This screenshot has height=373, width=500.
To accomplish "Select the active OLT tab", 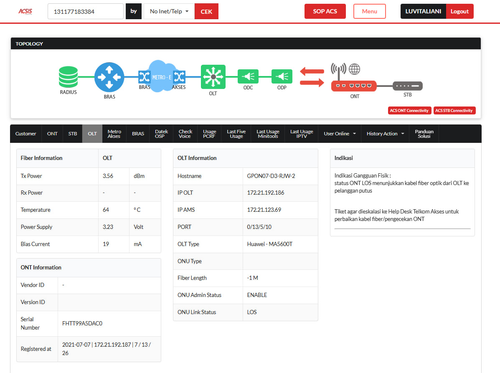I will (x=92, y=134).
